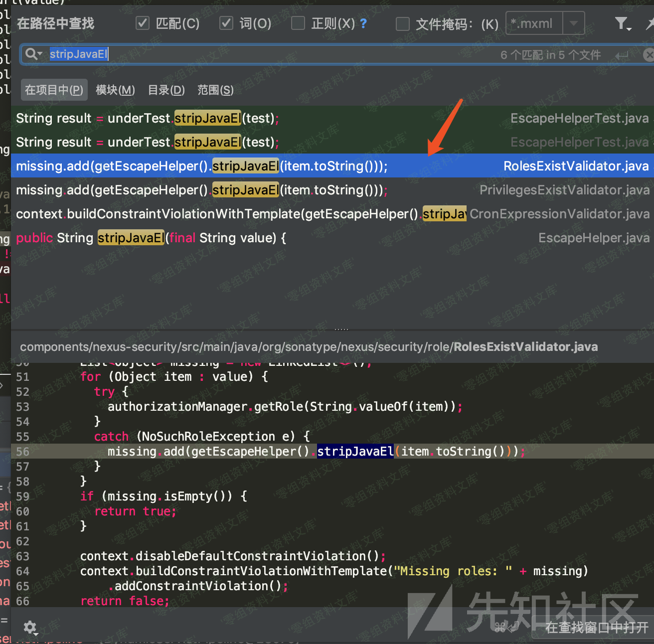Click in the stripJavaEl search input field

point(299,54)
